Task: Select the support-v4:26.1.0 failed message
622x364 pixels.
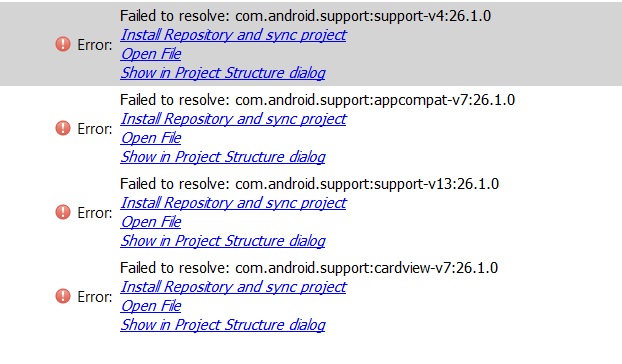Action: point(305,16)
